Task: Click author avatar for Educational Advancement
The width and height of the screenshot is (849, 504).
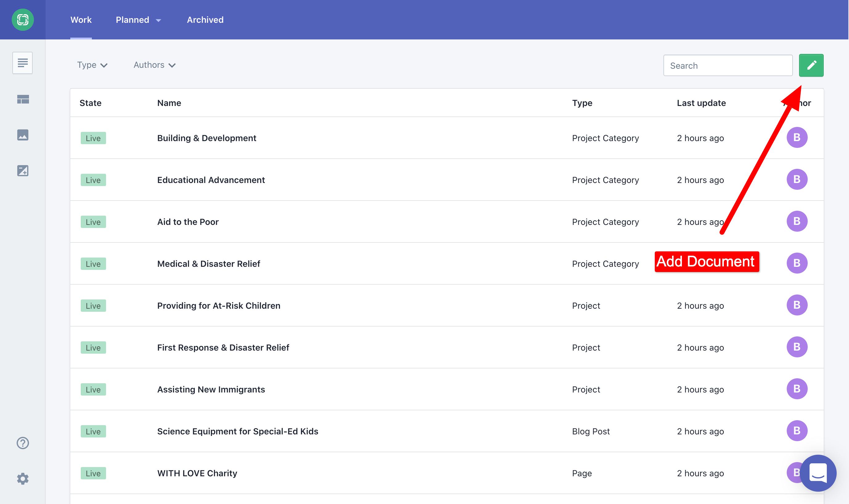Action: pos(797,179)
